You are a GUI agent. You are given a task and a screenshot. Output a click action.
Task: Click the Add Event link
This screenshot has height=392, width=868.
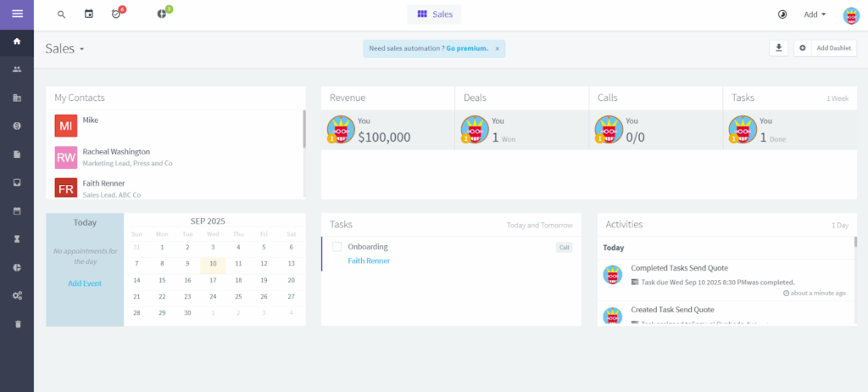[x=85, y=283]
